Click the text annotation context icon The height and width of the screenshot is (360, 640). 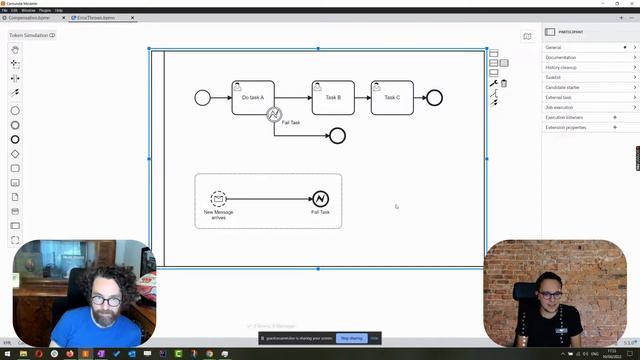[493, 93]
